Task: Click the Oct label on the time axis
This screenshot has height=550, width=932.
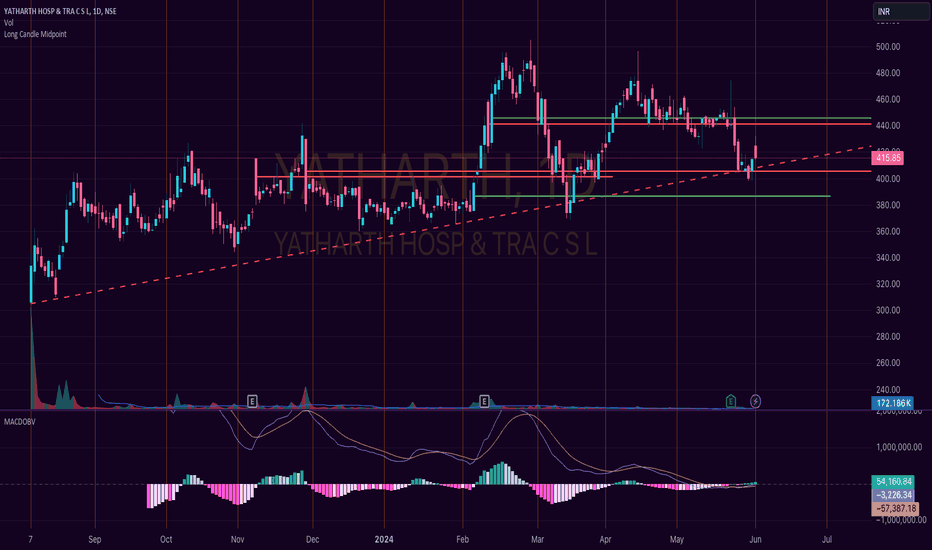Action: pos(166,539)
